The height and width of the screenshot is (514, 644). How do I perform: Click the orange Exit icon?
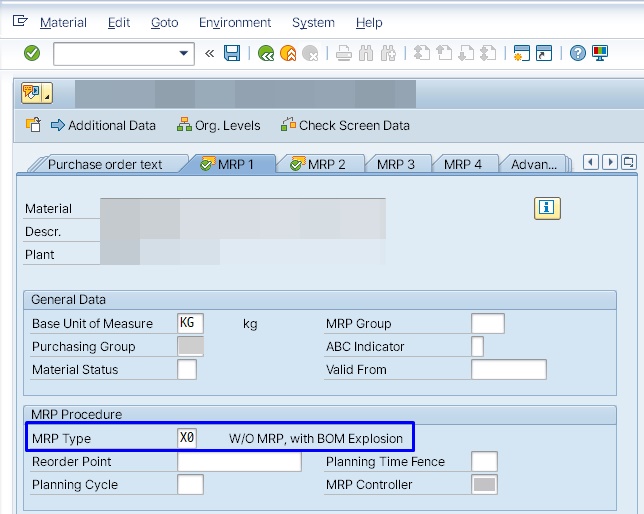click(x=288, y=53)
